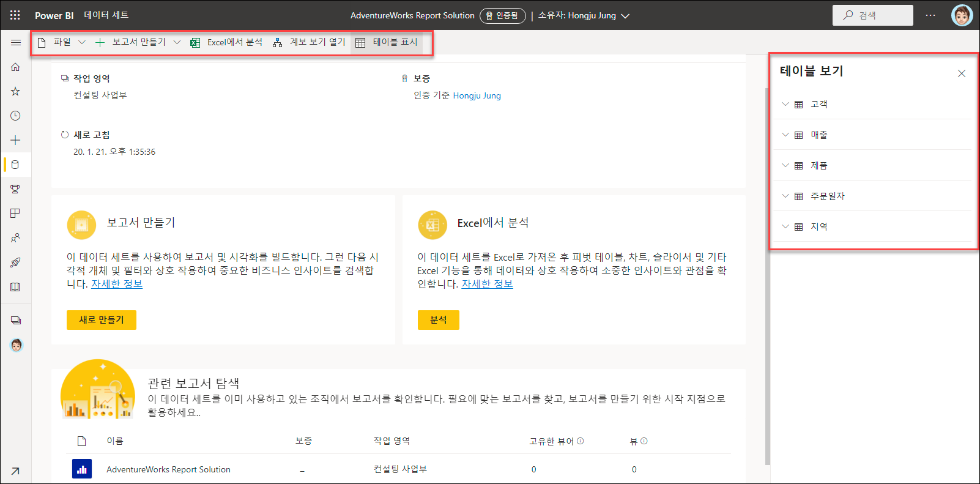This screenshot has width=980, height=484.
Task: Click 계보 보기 열기 in toolbar
Action: coord(310,42)
